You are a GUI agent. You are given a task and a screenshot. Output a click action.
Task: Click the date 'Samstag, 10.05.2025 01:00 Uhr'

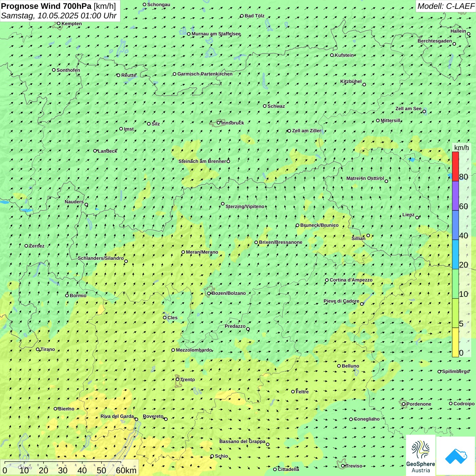pyautogui.click(x=59, y=16)
